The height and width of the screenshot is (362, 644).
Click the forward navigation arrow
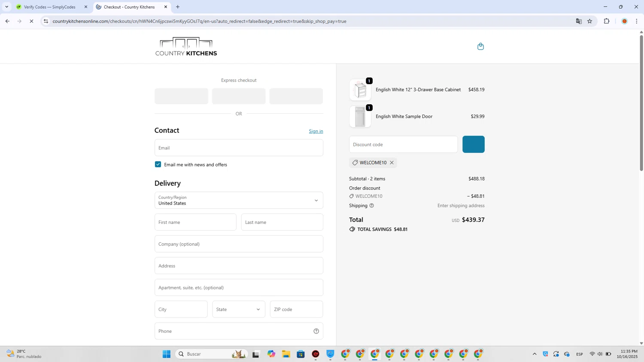click(19, 21)
